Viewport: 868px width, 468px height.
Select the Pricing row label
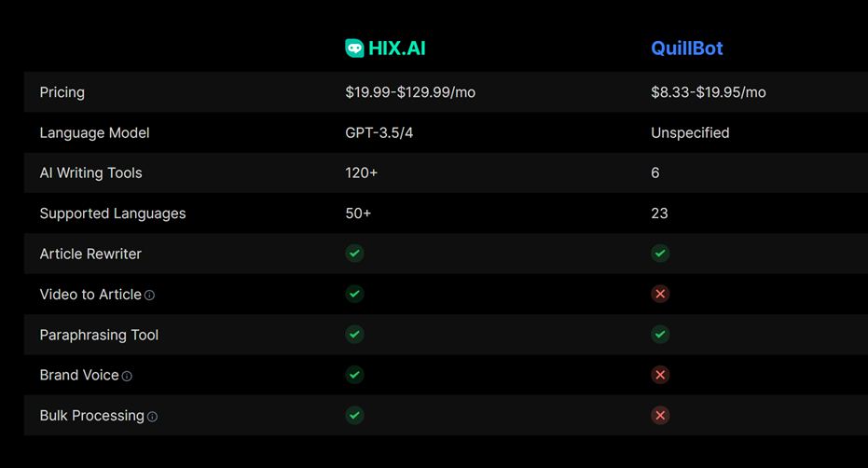pos(62,92)
